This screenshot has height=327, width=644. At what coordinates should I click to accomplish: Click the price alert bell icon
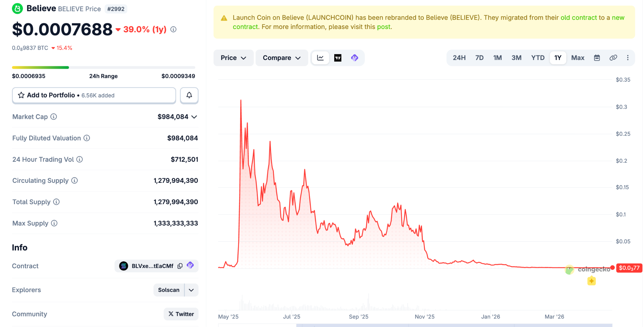189,95
